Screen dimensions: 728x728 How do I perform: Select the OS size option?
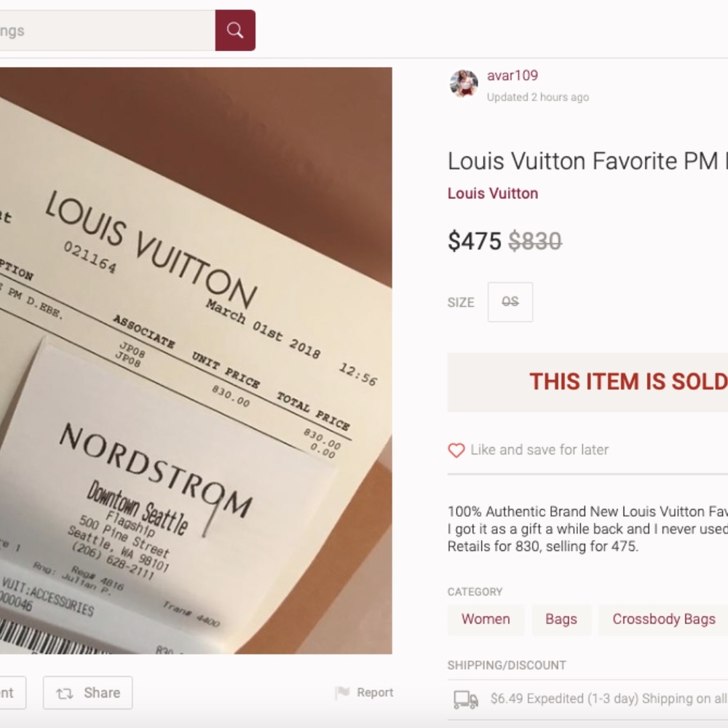pos(510,302)
